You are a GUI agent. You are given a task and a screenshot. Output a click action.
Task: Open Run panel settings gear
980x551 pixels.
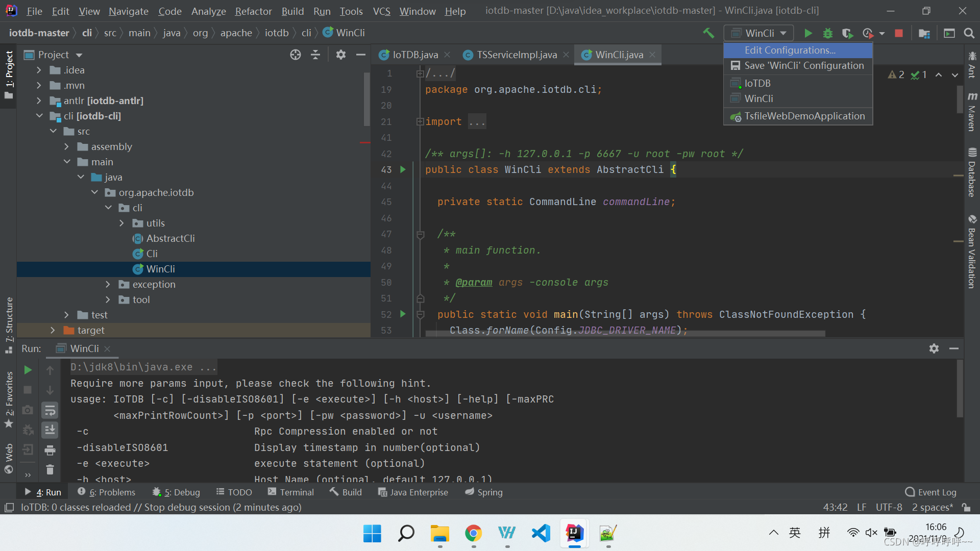click(x=934, y=348)
